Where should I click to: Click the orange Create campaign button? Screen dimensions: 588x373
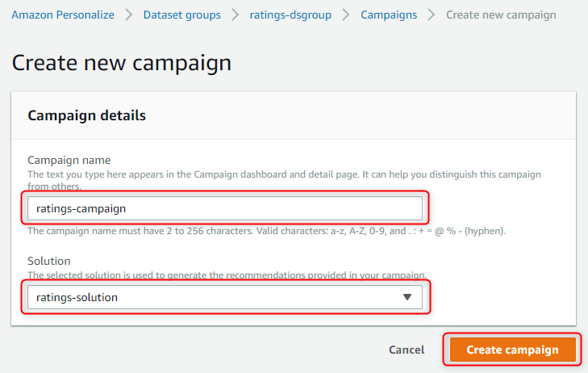[513, 350]
